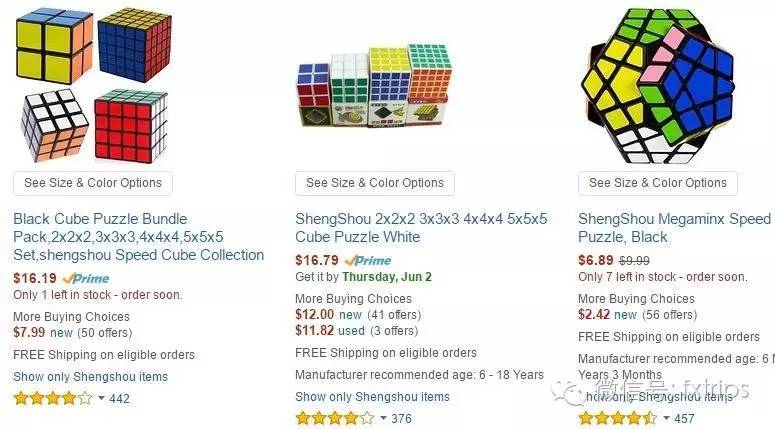Expand rating dropdown arrow beside 457
This screenshot has height=429, width=775.
click(666, 418)
